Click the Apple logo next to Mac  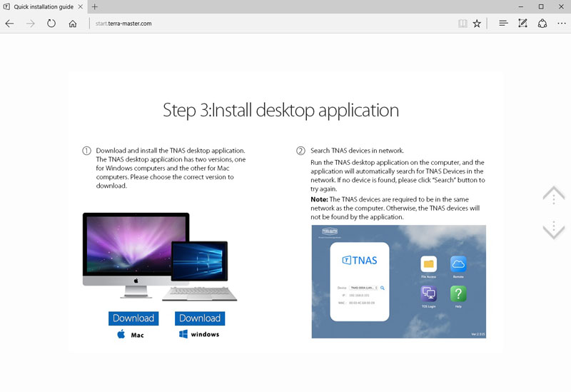pyautogui.click(x=121, y=334)
